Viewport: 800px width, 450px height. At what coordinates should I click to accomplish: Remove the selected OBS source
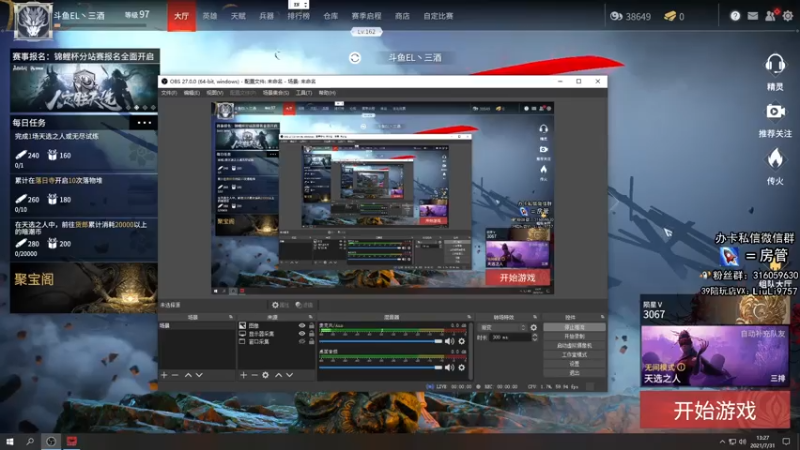pyautogui.click(x=254, y=375)
